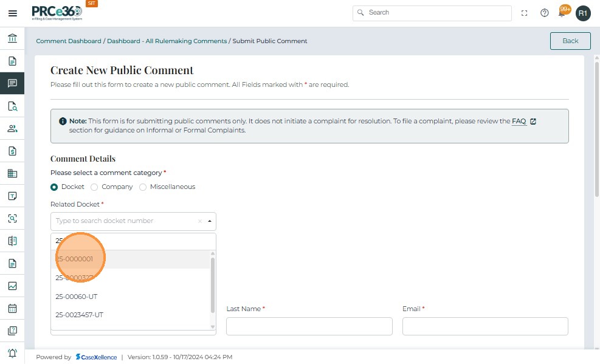Pick docket 25-0023457-UT option
Screen dimensions: 600x364
80,315
